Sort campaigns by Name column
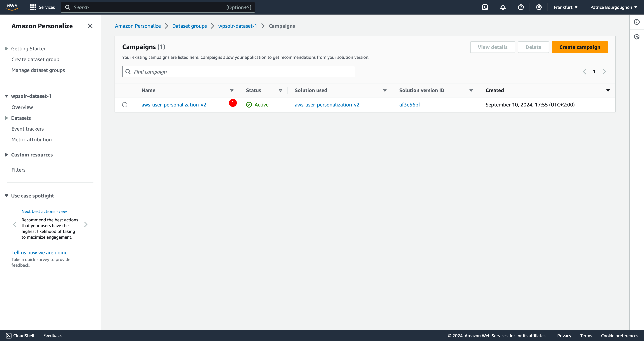The width and height of the screenshot is (644, 341). coord(232,90)
